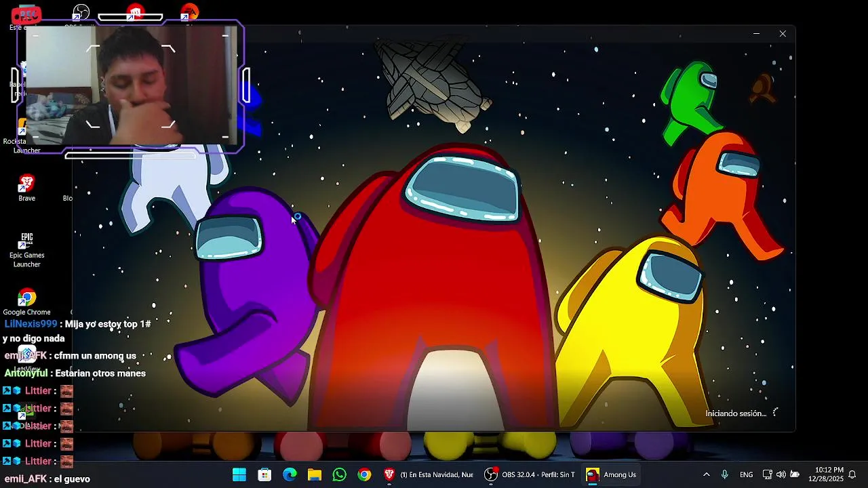Minimize the Among Us window
The height and width of the screenshot is (488, 868).
[x=756, y=33]
